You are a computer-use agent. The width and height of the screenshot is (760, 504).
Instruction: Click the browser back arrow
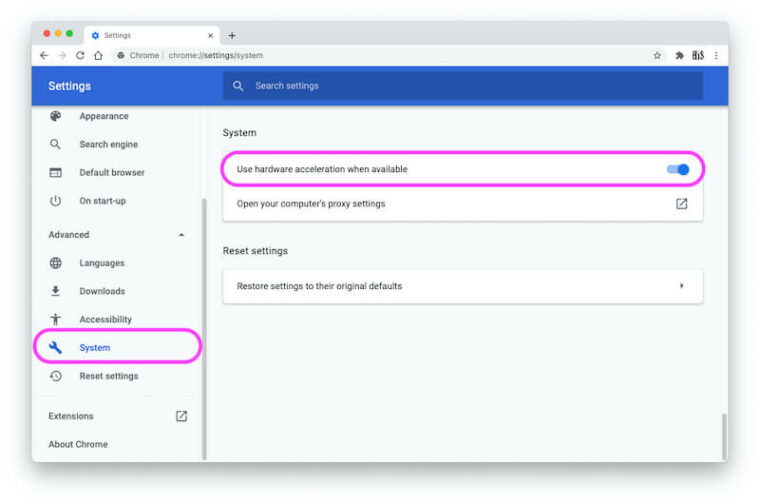(44, 56)
